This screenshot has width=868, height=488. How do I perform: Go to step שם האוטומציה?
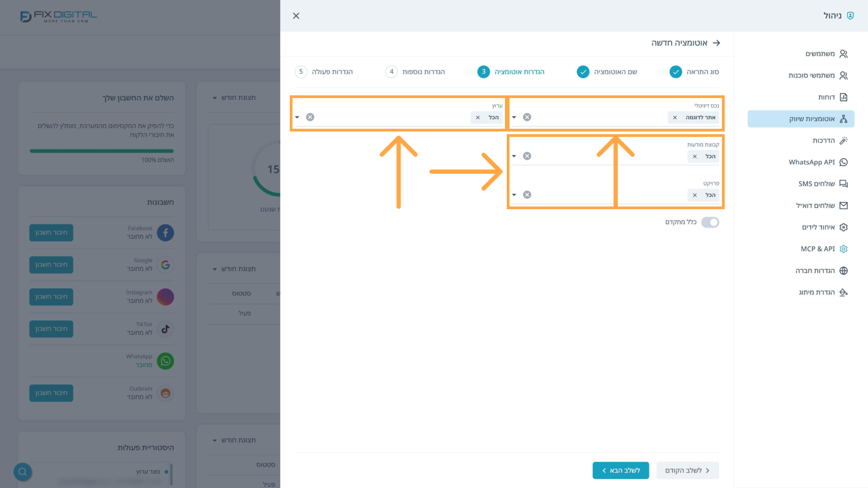pos(607,72)
